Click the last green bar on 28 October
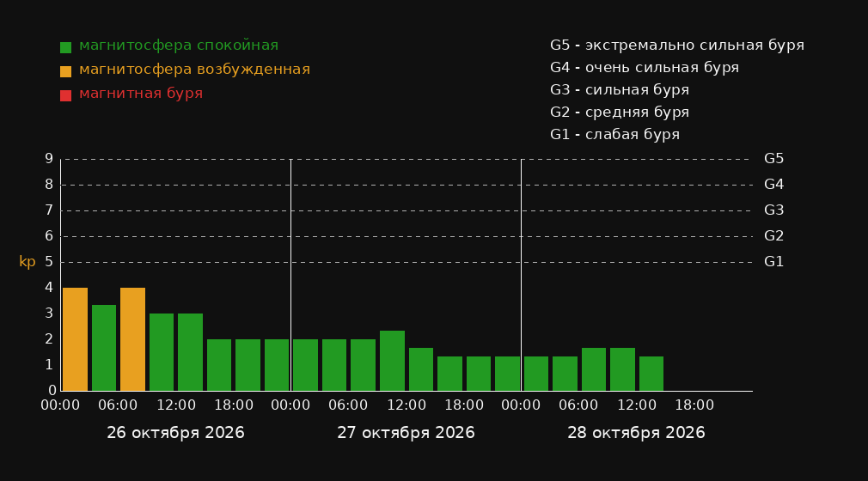The image size is (868, 481). pos(651,374)
